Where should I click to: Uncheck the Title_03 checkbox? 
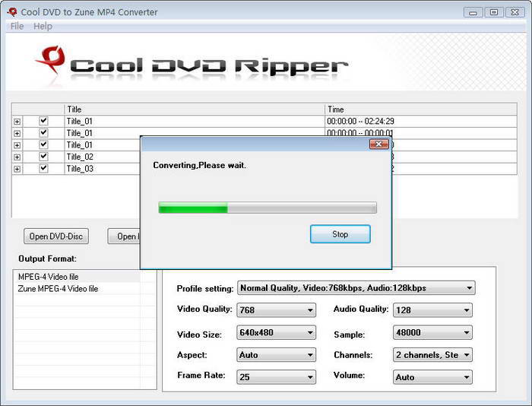[x=43, y=168]
